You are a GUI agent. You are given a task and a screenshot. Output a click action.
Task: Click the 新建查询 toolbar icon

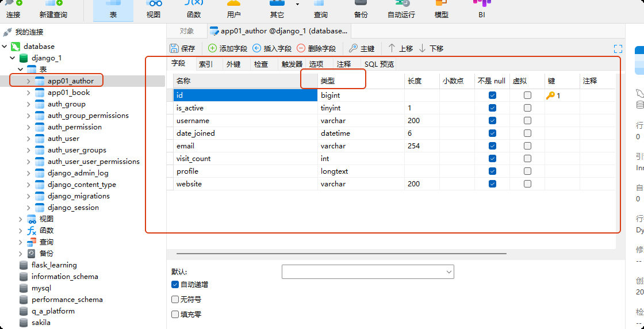(x=53, y=10)
